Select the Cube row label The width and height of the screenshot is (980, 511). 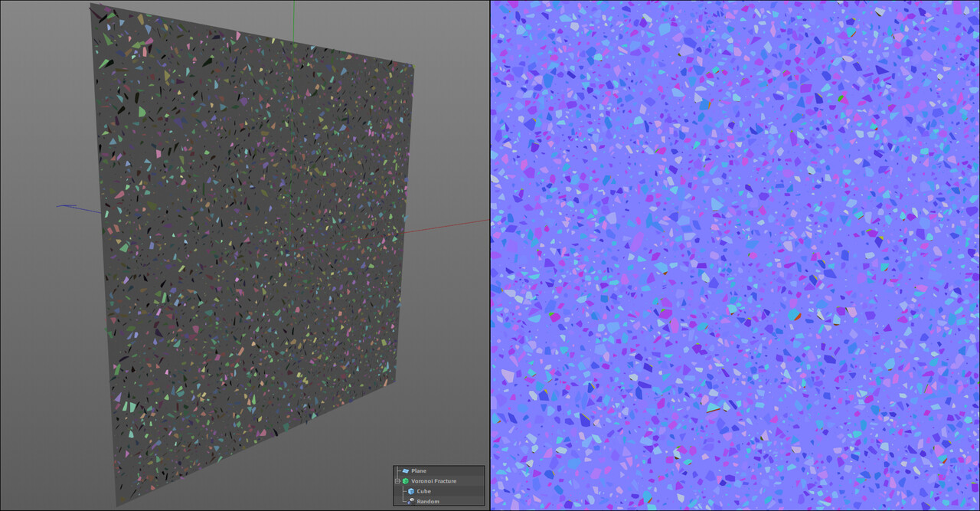pyautogui.click(x=424, y=491)
